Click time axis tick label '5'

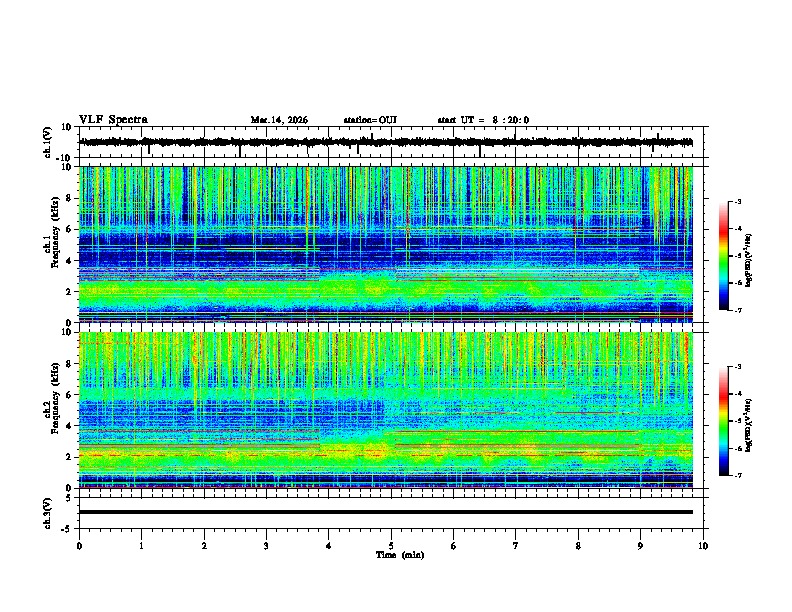pyautogui.click(x=391, y=546)
